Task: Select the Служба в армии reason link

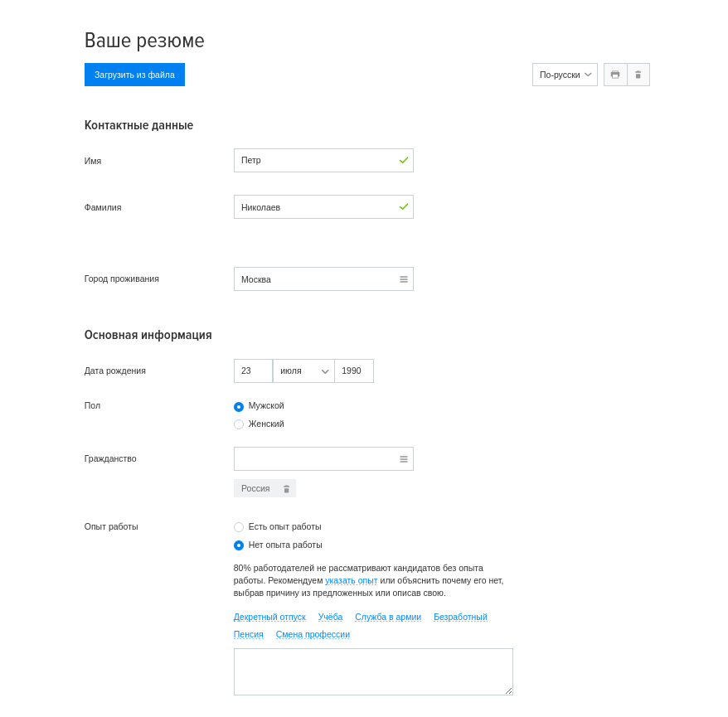Action: tap(388, 617)
